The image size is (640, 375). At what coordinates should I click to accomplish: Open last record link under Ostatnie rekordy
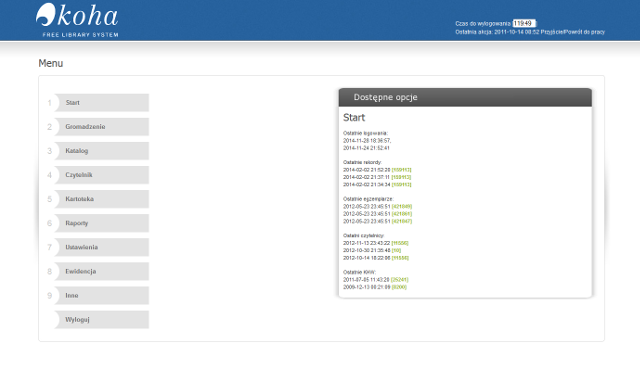click(x=401, y=184)
